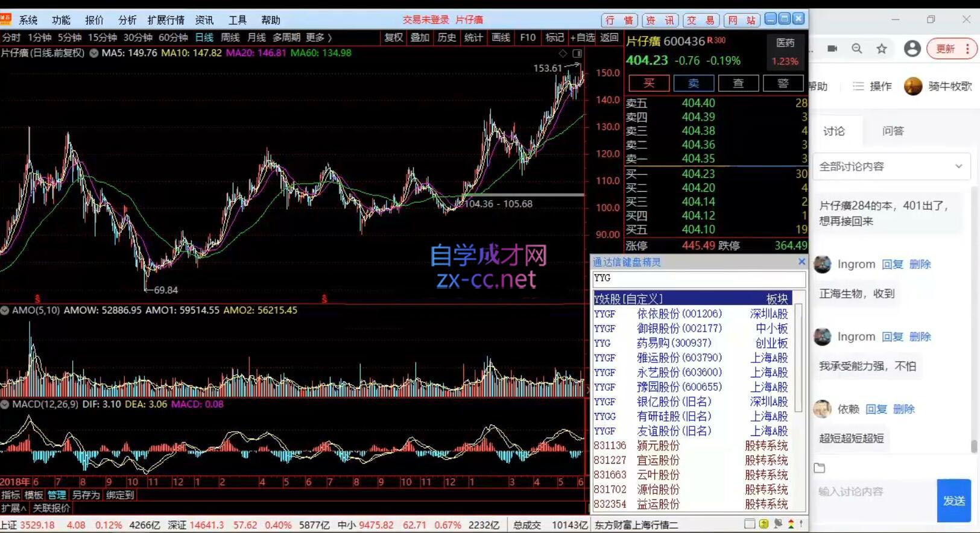
Task: Click the chart layout square icon
Action: pyautogui.click(x=577, y=54)
